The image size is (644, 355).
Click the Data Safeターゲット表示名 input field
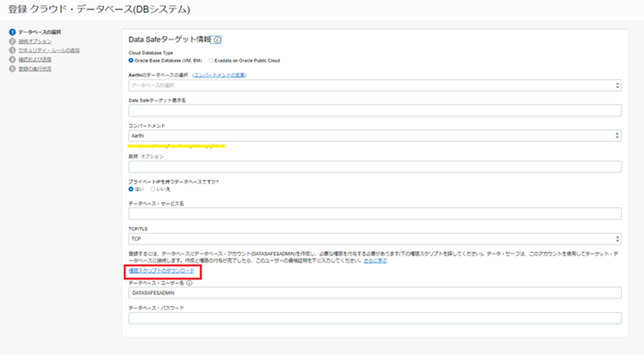click(374, 111)
